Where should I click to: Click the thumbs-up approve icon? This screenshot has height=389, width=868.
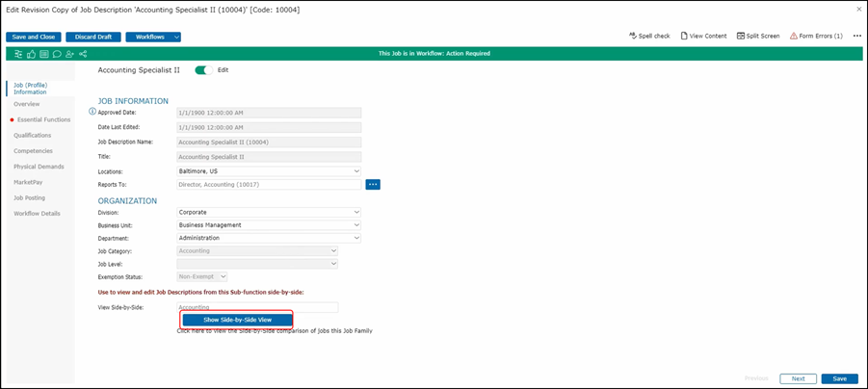point(32,54)
